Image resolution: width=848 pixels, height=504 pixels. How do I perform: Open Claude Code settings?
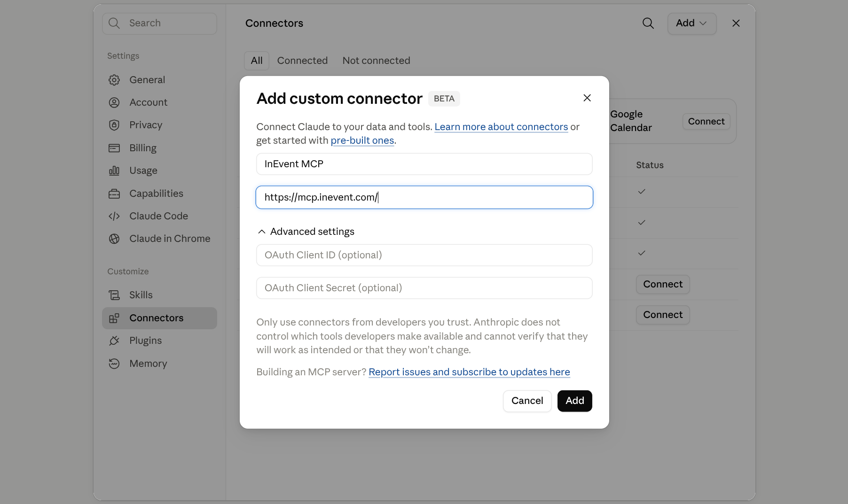click(x=159, y=216)
